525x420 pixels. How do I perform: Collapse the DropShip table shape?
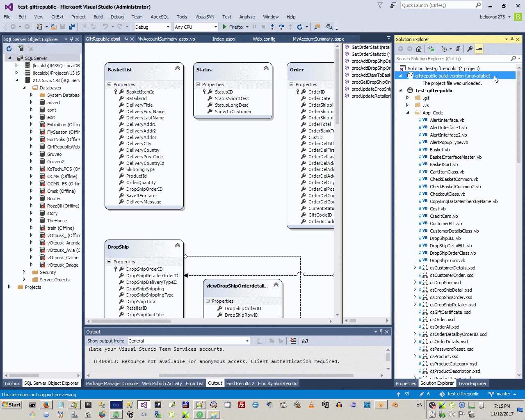178,245
